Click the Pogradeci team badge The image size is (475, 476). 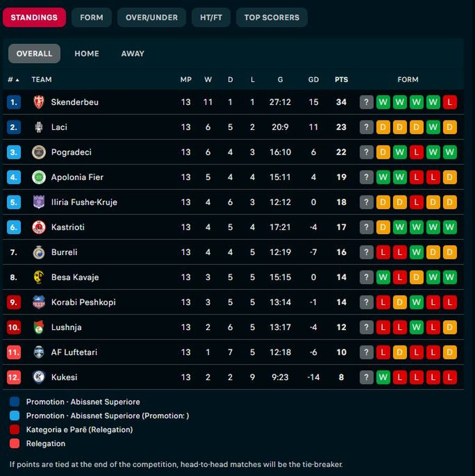(x=39, y=152)
